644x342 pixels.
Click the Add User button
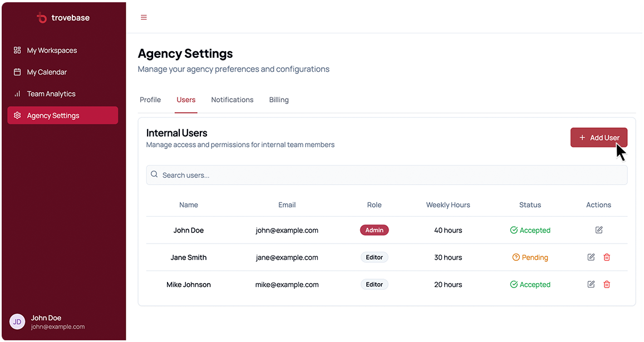599,137
